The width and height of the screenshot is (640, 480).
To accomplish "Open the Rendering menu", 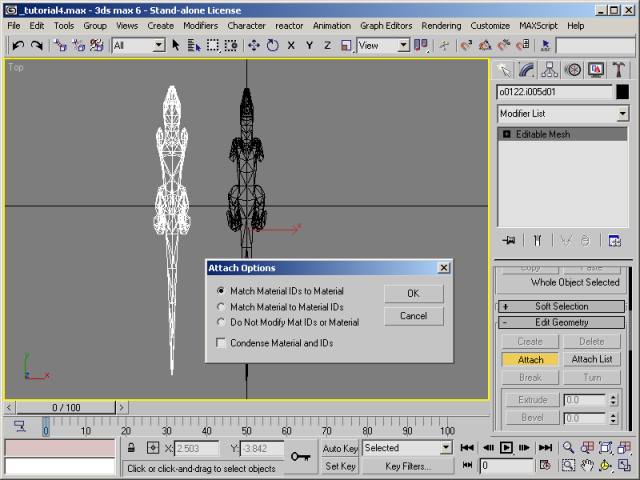I will pyautogui.click(x=441, y=25).
